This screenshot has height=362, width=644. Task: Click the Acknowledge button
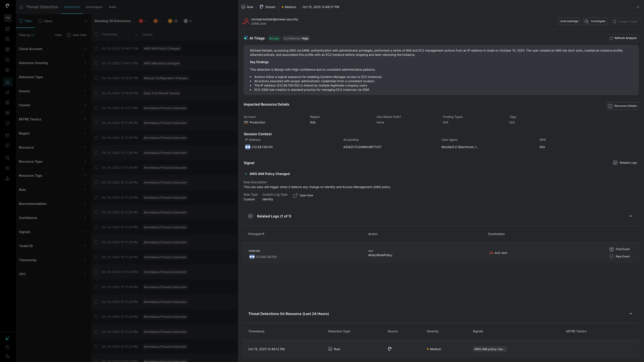point(569,21)
